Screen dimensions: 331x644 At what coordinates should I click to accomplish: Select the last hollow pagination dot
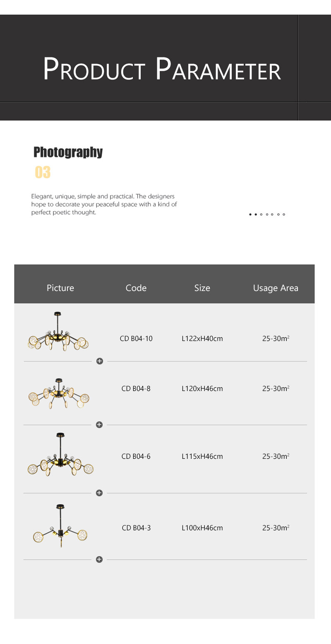click(284, 215)
